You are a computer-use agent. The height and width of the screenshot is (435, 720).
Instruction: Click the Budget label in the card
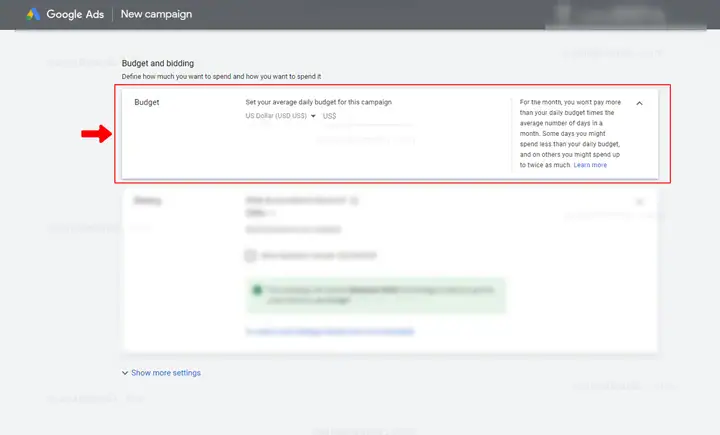click(147, 102)
